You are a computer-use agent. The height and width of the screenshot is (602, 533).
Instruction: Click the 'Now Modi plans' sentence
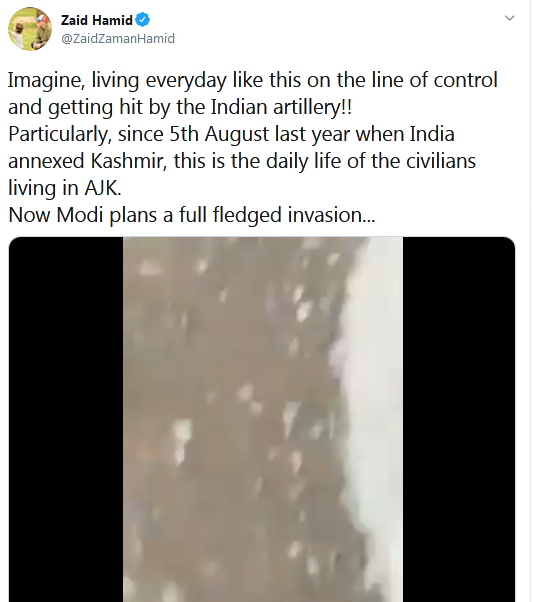coord(192,215)
